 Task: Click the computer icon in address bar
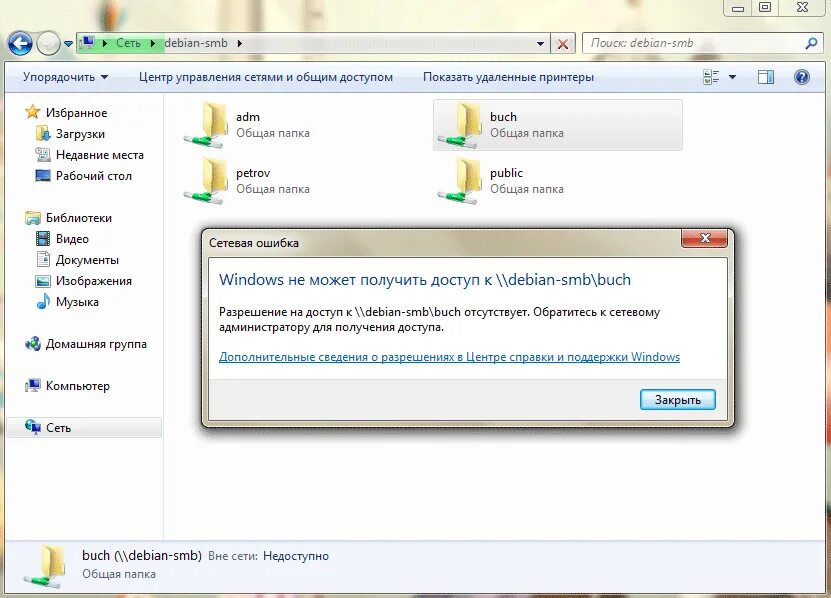(88, 42)
